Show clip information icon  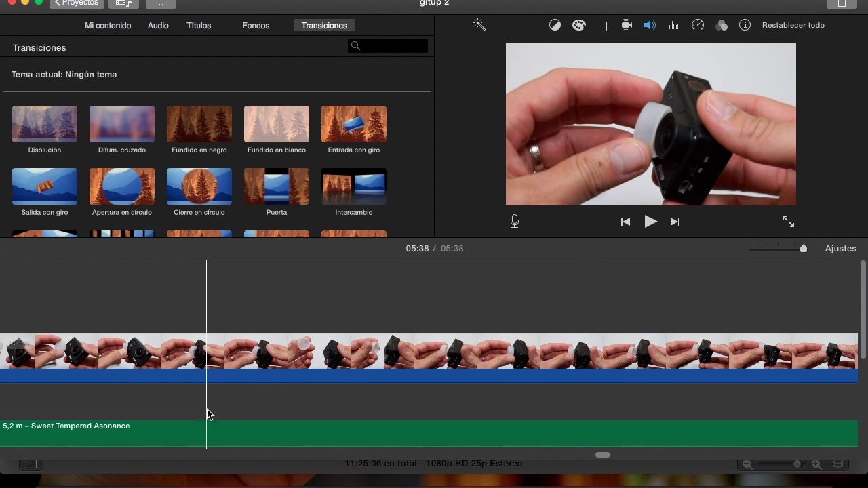(x=745, y=25)
